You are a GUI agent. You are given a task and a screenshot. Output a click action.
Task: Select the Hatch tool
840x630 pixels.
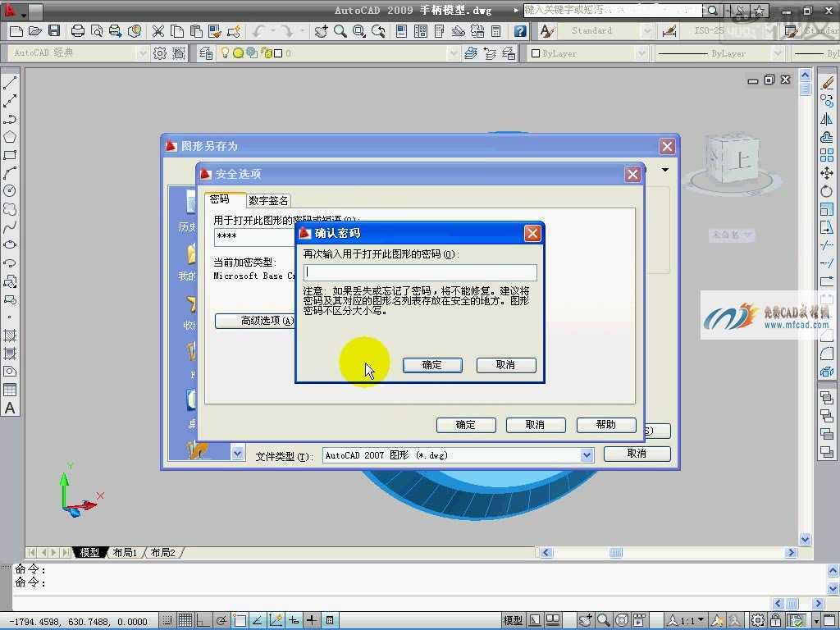pyautogui.click(x=10, y=336)
